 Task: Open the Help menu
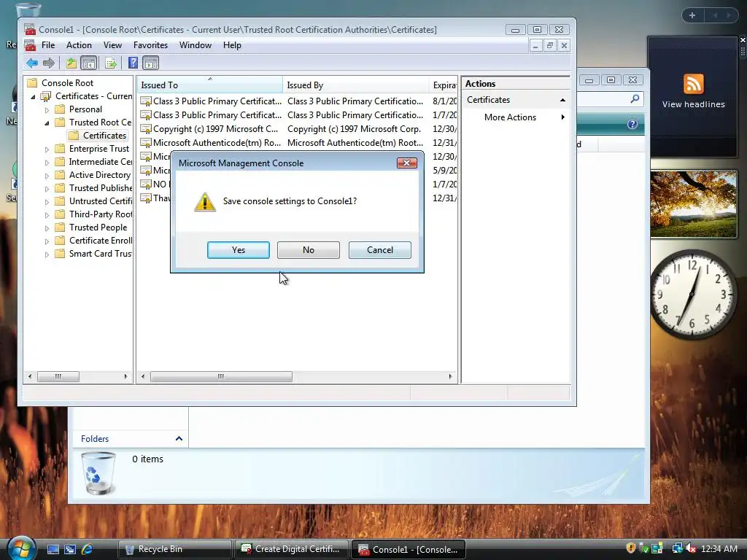(x=232, y=45)
